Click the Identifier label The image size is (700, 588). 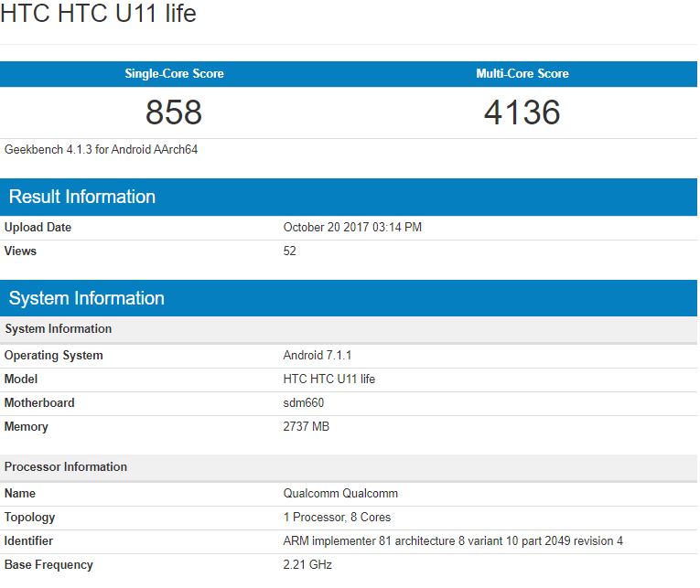tap(28, 541)
